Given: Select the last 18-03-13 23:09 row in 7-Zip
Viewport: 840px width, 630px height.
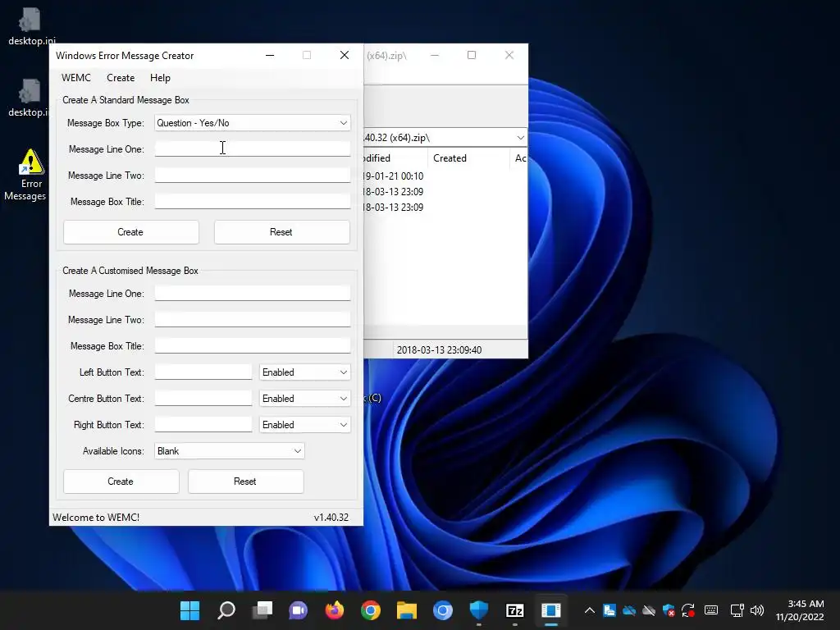Looking at the screenshot, I should [x=445, y=207].
